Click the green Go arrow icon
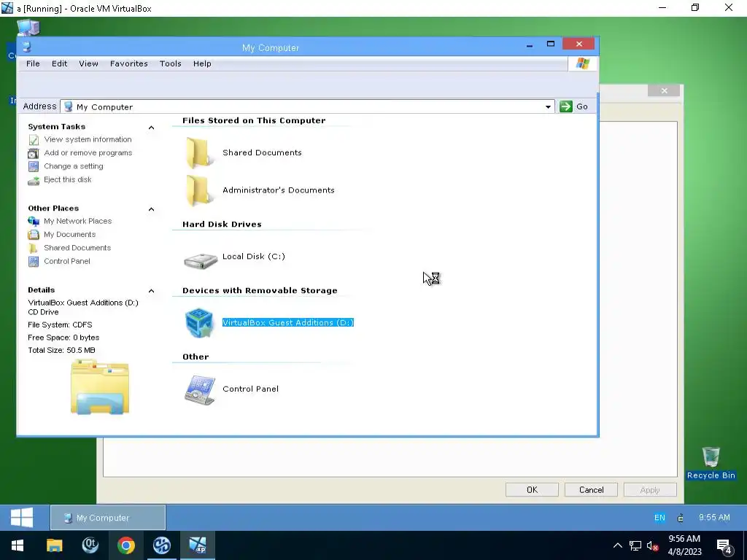The width and height of the screenshot is (747, 560). pos(565,106)
